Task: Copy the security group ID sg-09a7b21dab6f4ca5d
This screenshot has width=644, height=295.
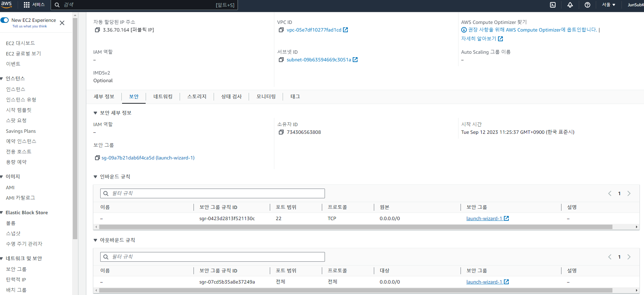Action: click(97, 158)
